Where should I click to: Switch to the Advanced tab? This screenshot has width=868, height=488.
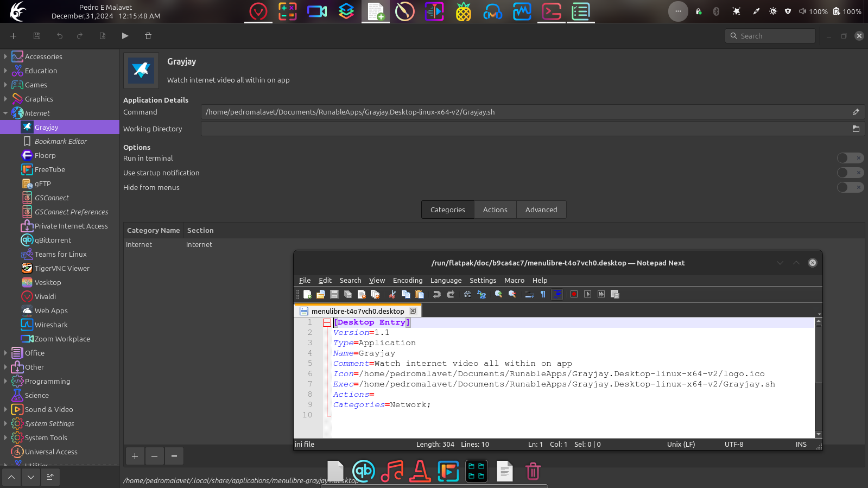click(541, 210)
